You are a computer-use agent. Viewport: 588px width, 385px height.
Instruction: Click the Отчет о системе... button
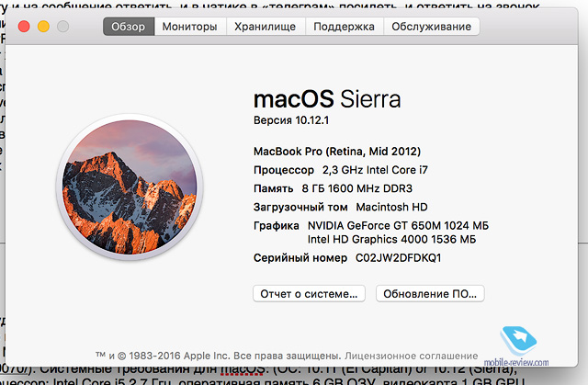309,293
